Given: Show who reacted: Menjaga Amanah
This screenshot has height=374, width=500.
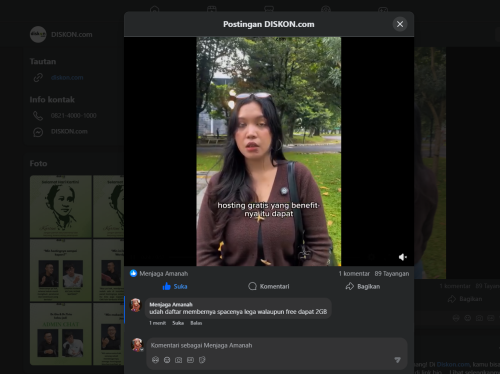Looking at the screenshot, I should 164,274.
